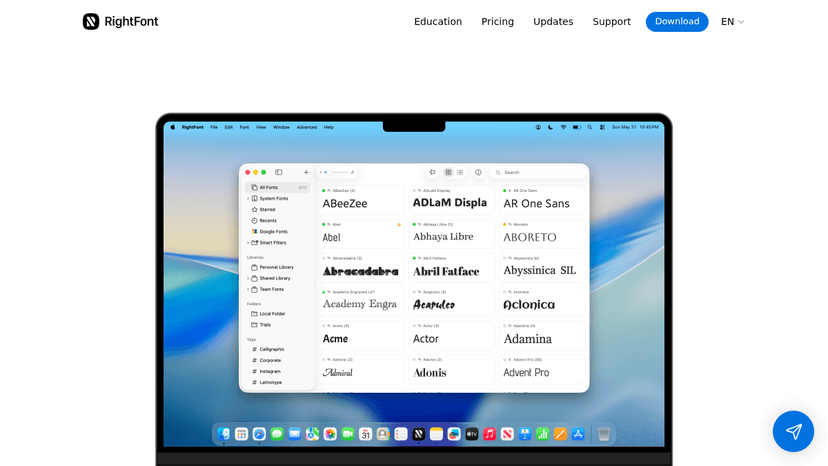Click the speech bubble preview text icon
828x466 pixels.
tap(432, 172)
